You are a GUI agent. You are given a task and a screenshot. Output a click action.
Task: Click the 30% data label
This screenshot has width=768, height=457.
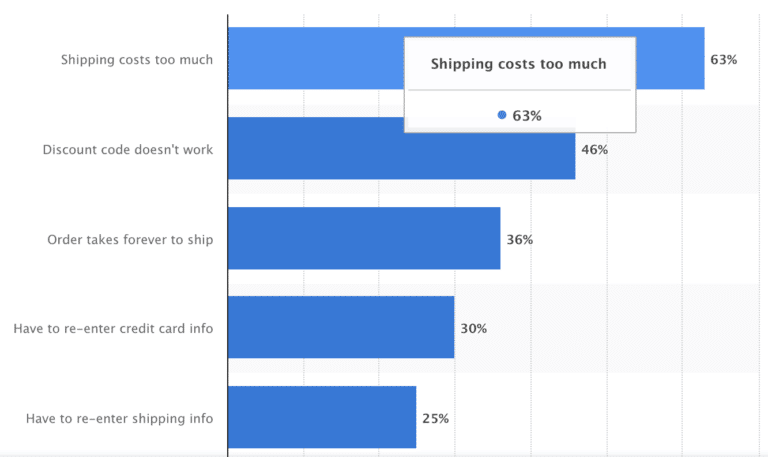coord(474,328)
